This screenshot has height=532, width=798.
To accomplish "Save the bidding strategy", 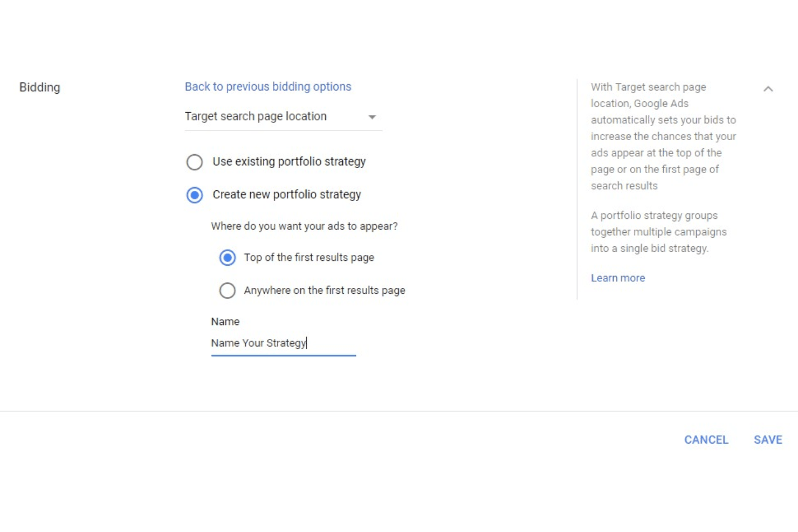I will click(x=768, y=440).
